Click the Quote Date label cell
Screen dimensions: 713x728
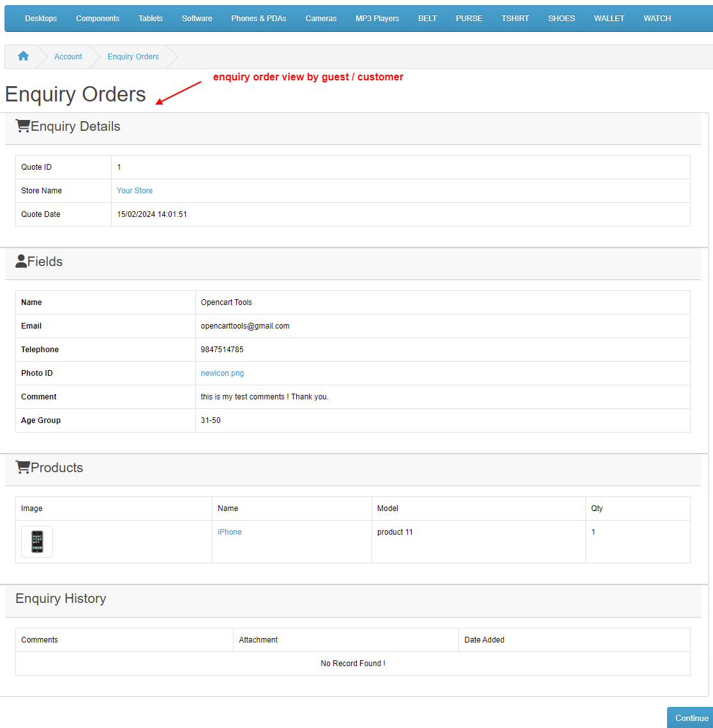pos(64,214)
